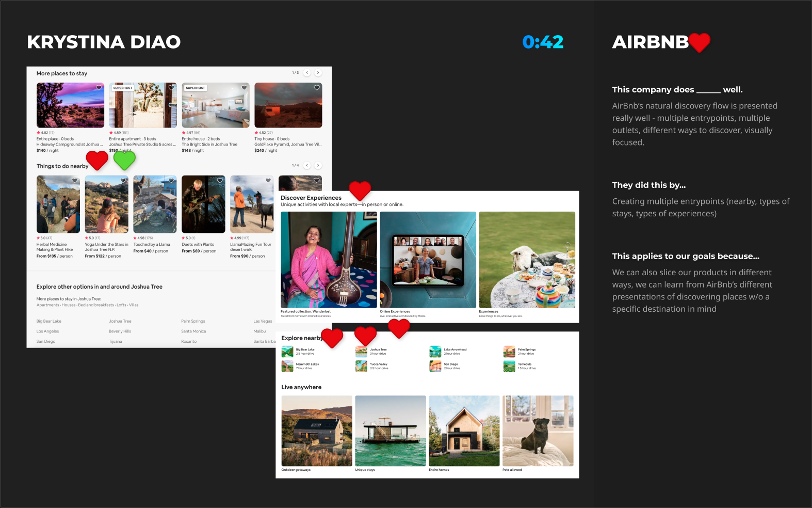Select 'This applies to our goals because...' heading
This screenshot has height=508, width=812.
pyautogui.click(x=686, y=256)
